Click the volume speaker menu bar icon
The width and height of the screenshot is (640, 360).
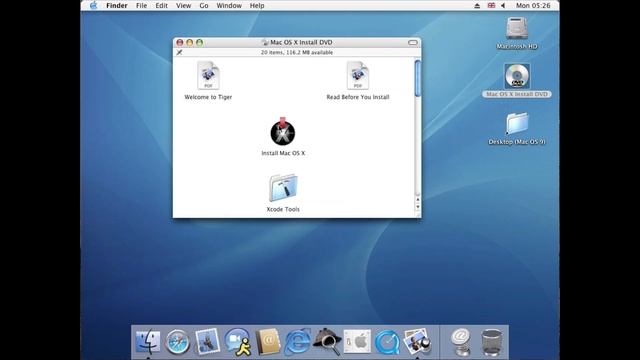click(503, 6)
